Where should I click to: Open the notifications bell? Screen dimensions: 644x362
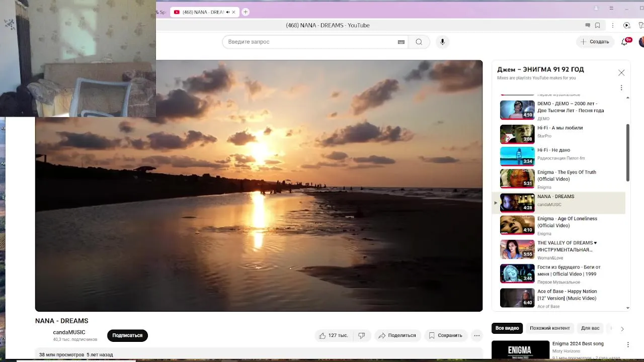point(625,42)
